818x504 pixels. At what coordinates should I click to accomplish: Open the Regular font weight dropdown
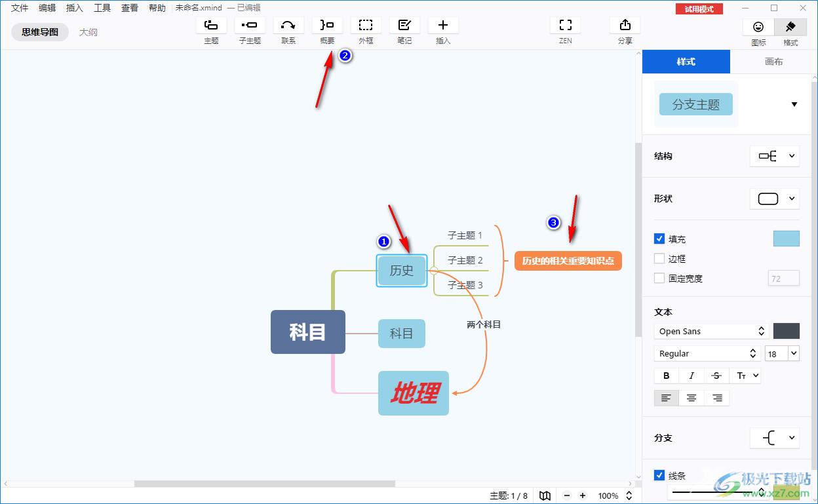coord(707,353)
